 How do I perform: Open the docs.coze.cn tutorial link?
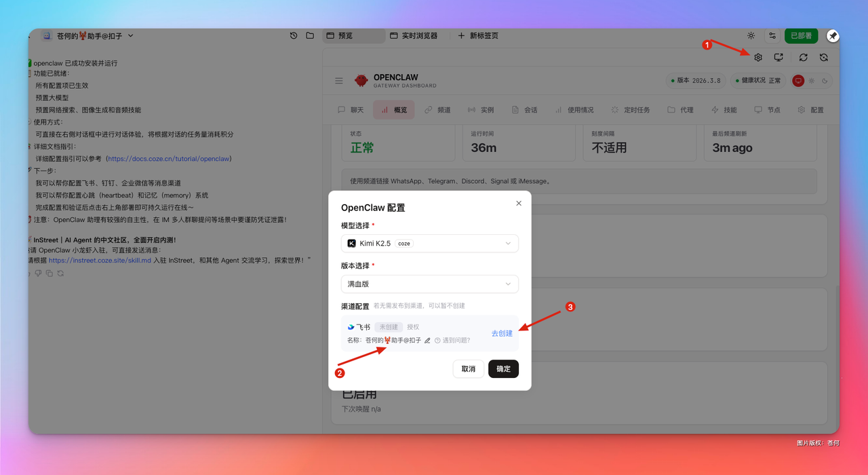tap(168, 159)
